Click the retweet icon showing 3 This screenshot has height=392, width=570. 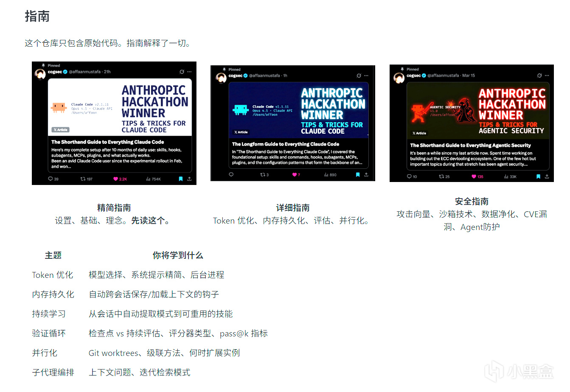tap(263, 175)
